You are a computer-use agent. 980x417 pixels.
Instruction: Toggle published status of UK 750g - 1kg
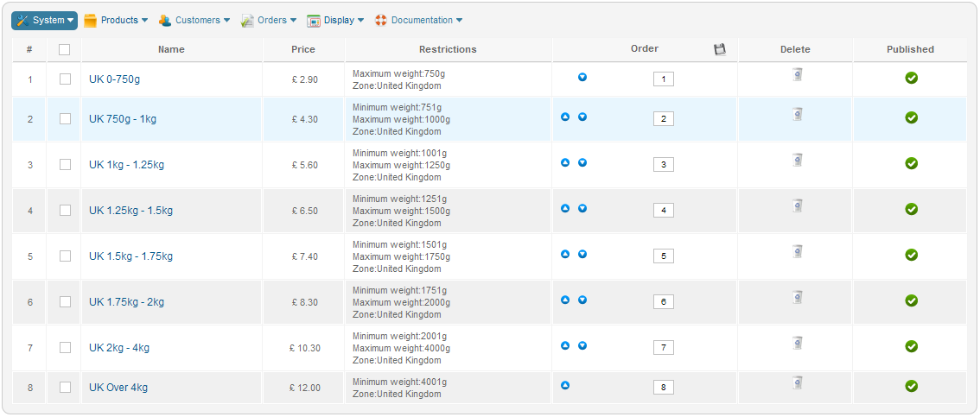point(911,117)
